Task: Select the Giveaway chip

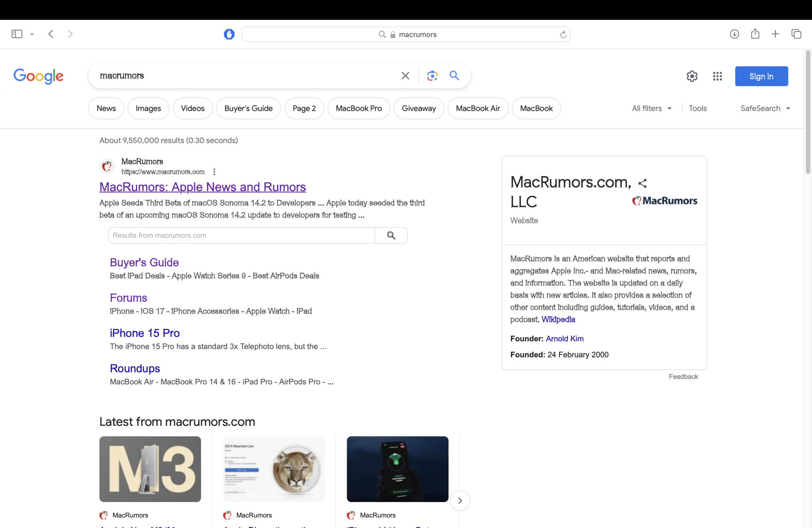Action: click(x=419, y=108)
